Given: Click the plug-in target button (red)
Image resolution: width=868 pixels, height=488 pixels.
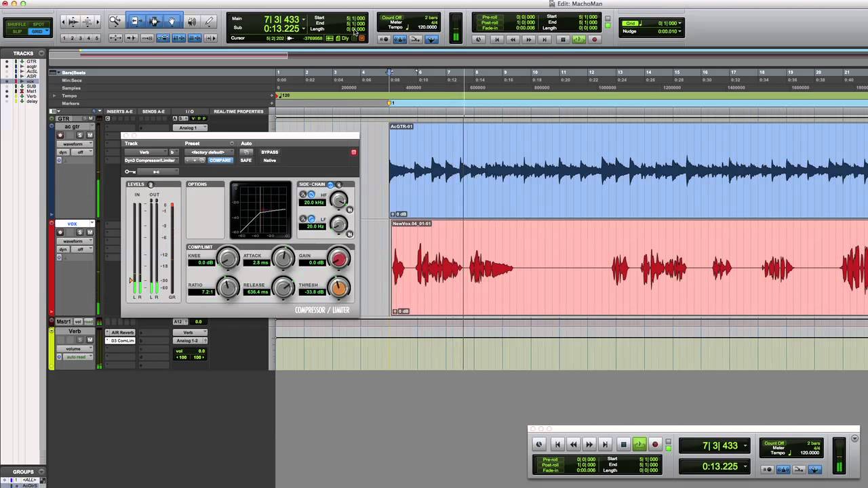Looking at the screenshot, I should coord(353,152).
